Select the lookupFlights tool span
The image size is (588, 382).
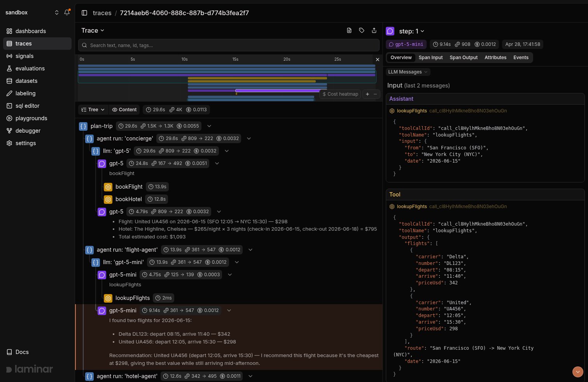[x=133, y=298]
